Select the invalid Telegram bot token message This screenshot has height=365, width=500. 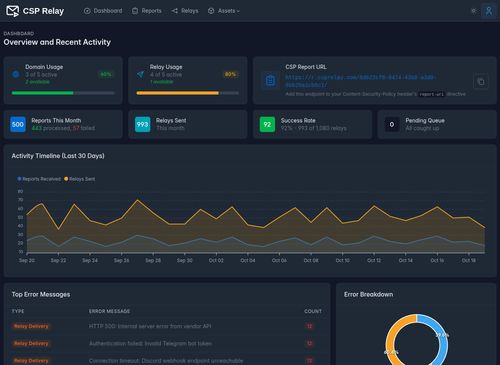coord(150,343)
